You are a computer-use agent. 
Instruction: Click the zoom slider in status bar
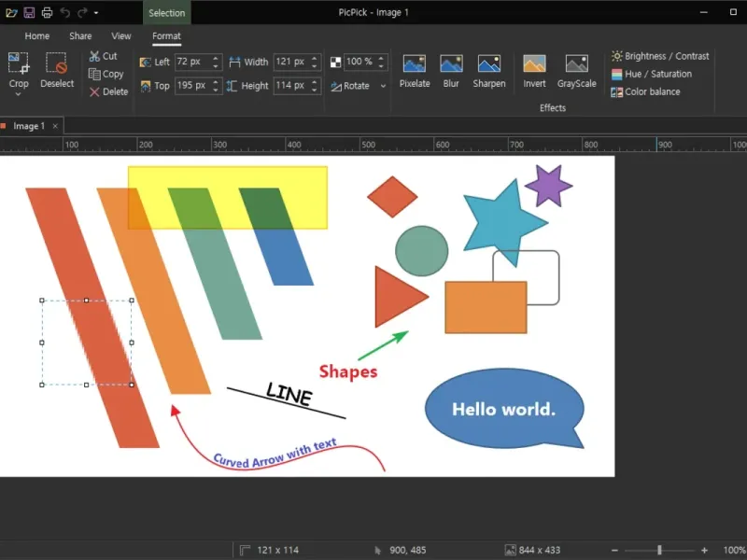point(659,551)
